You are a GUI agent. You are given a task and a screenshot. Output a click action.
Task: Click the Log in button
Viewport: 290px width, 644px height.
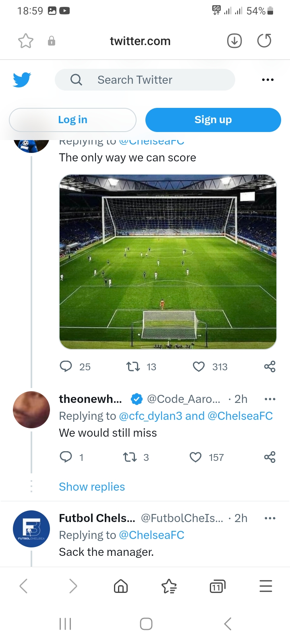[x=72, y=120]
